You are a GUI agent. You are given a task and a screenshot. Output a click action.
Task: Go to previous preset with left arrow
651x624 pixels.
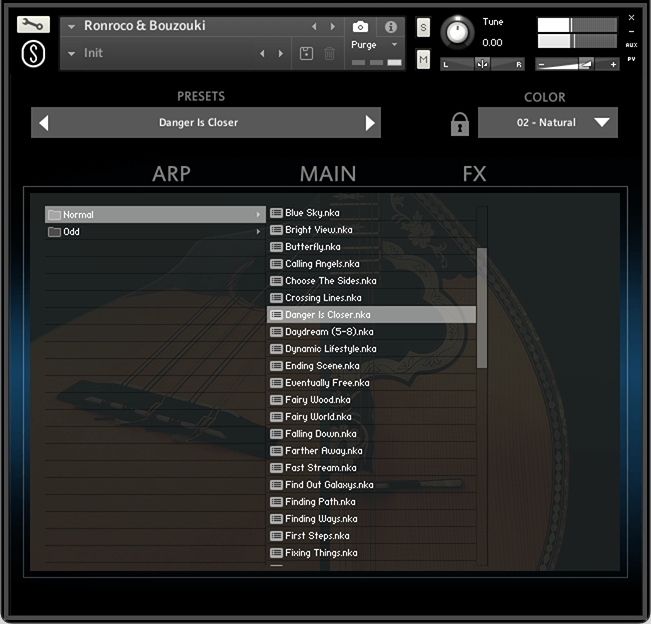pyautogui.click(x=43, y=123)
